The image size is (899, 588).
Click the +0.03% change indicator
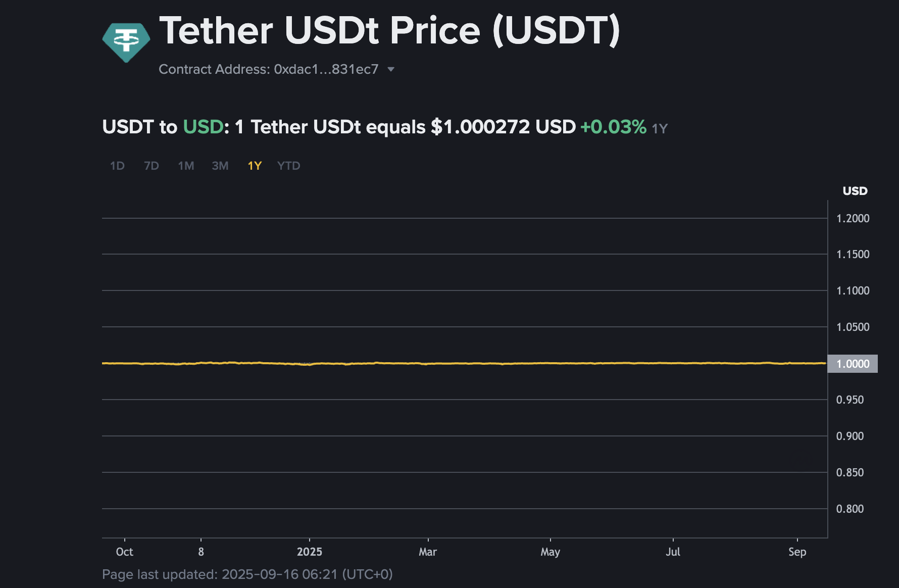pyautogui.click(x=613, y=127)
